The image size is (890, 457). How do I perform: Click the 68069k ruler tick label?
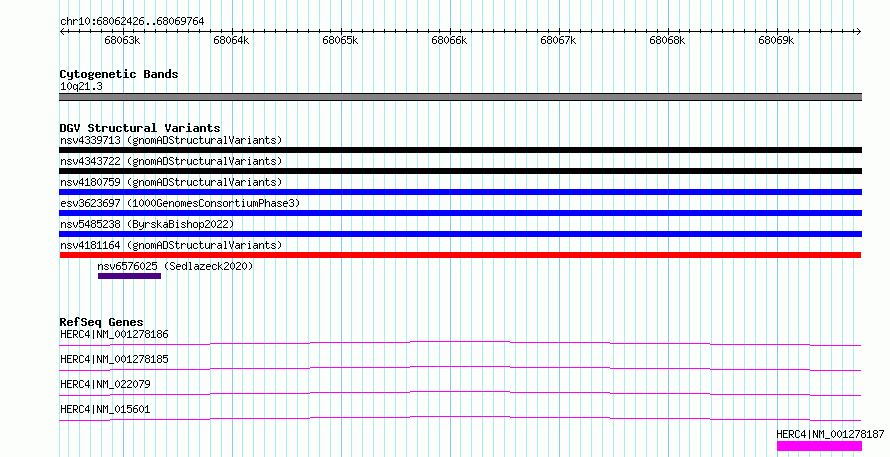776,41
